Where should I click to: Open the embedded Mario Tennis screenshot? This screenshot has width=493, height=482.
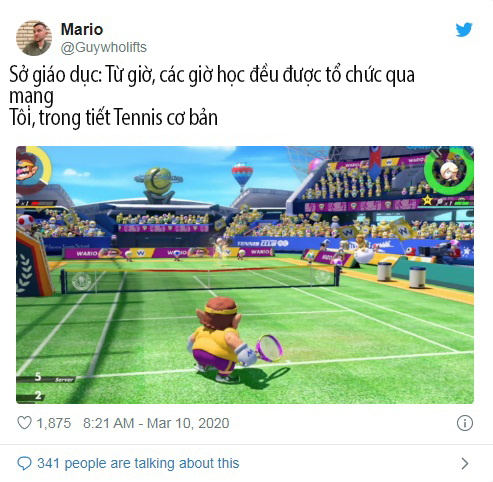(x=245, y=275)
